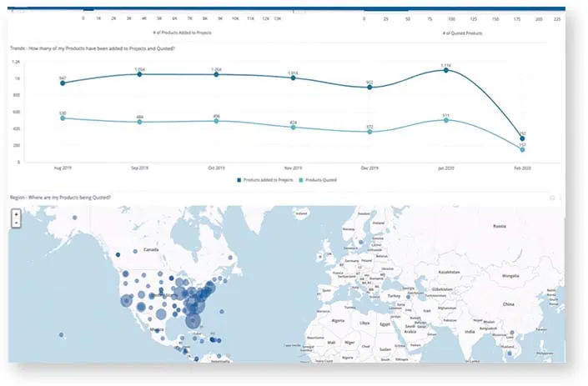Click the large bubble over Texas

click(161, 314)
